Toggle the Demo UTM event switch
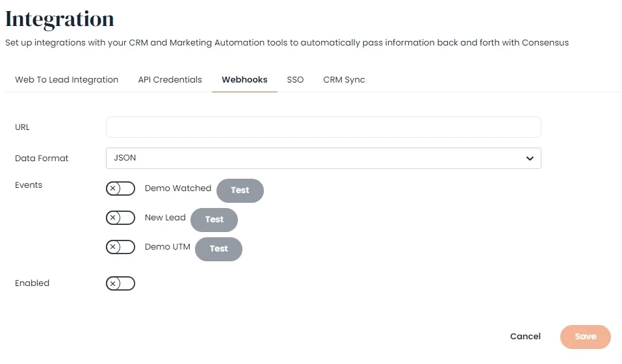The image size is (622, 364). point(120,247)
